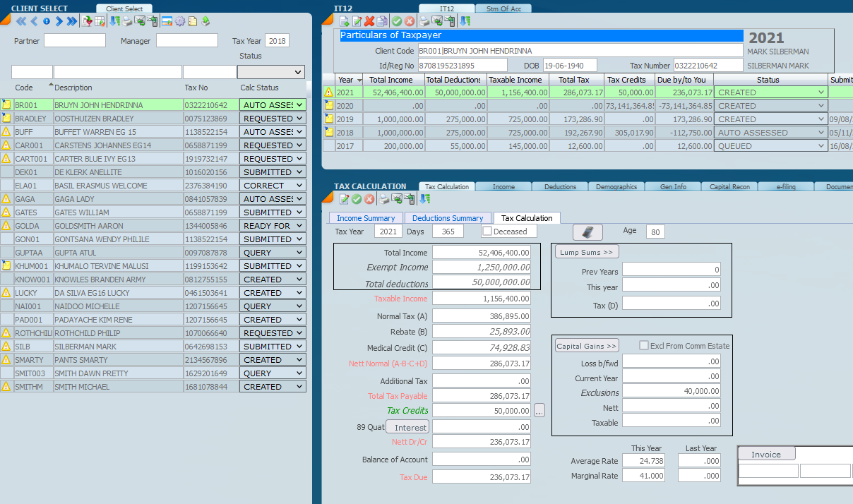Viewport: 853px width, 504px height.
Task: Enable Excl From Comm Estate checkbox
Action: tap(643, 346)
